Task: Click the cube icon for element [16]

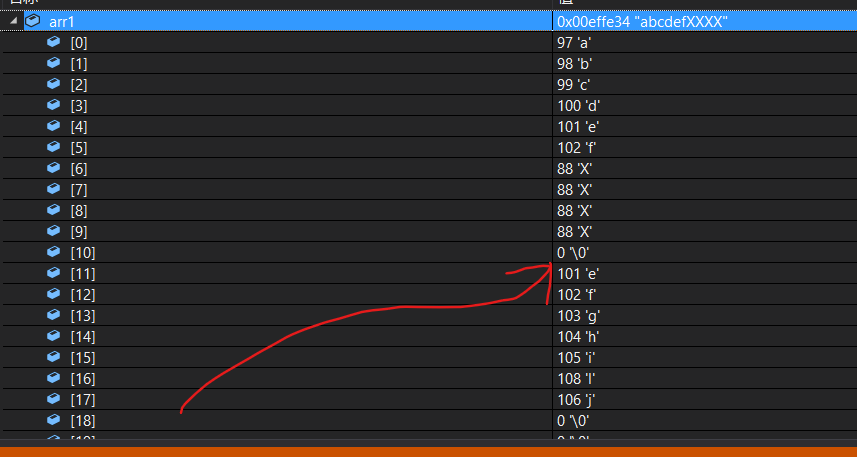Action: (x=54, y=377)
